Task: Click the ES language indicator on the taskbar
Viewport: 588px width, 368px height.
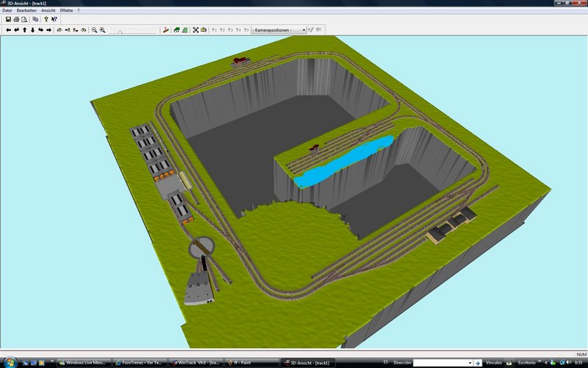Action: 386,362
